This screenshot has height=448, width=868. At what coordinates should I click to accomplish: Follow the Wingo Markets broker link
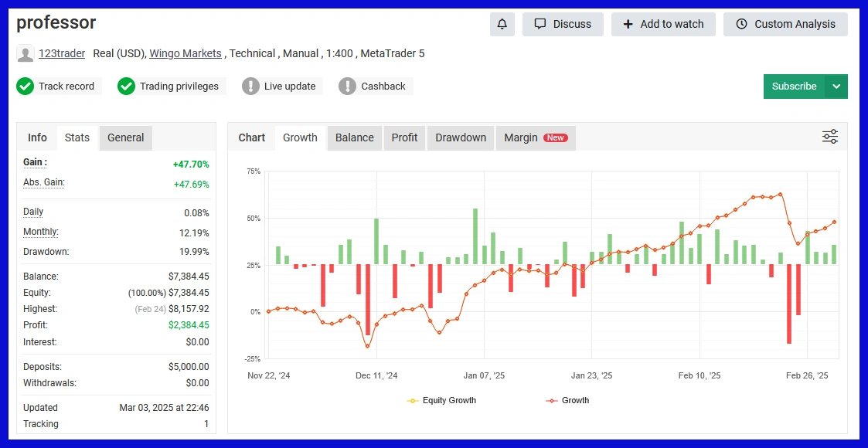[186, 53]
